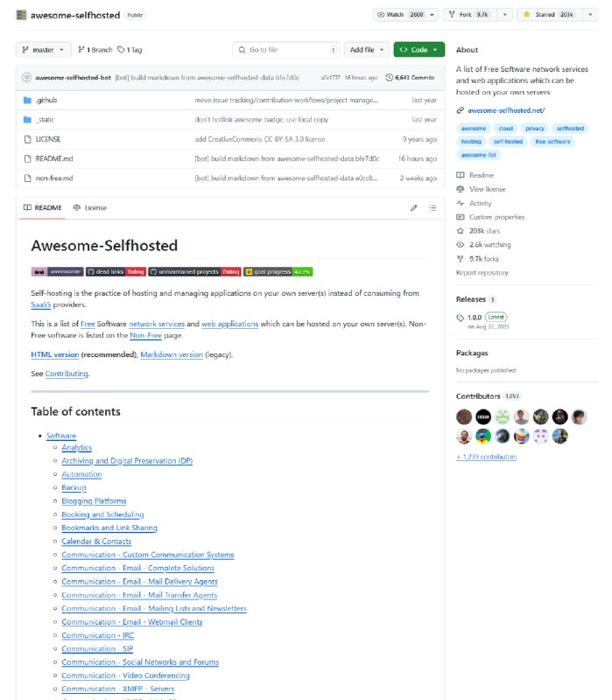Image resolution: width=612 pixels, height=700 pixels.
Task: Open the README.md file
Action: pyautogui.click(x=54, y=158)
